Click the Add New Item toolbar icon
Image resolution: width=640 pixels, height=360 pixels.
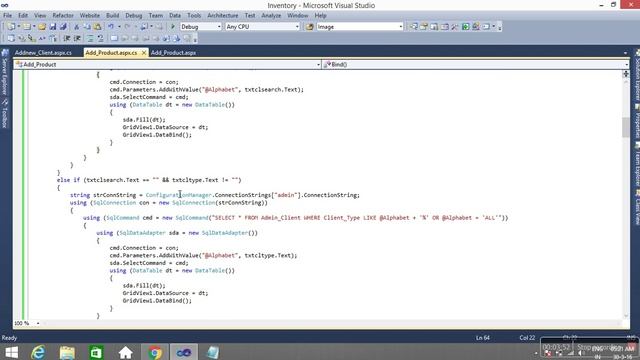coord(27,27)
